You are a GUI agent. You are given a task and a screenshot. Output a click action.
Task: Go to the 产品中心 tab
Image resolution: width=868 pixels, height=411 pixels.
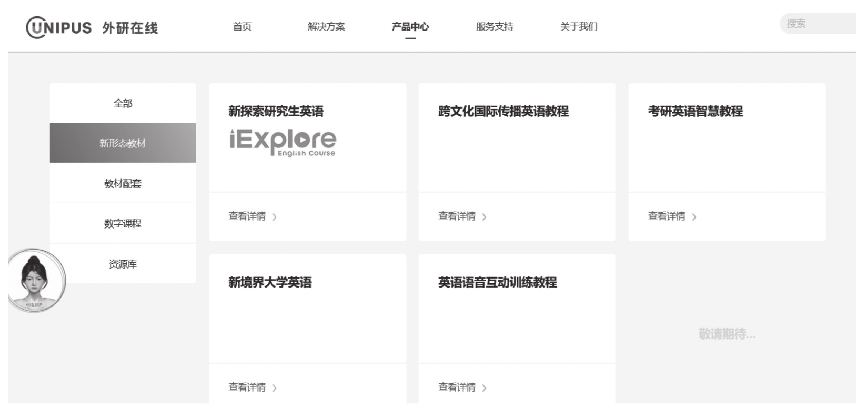point(410,27)
